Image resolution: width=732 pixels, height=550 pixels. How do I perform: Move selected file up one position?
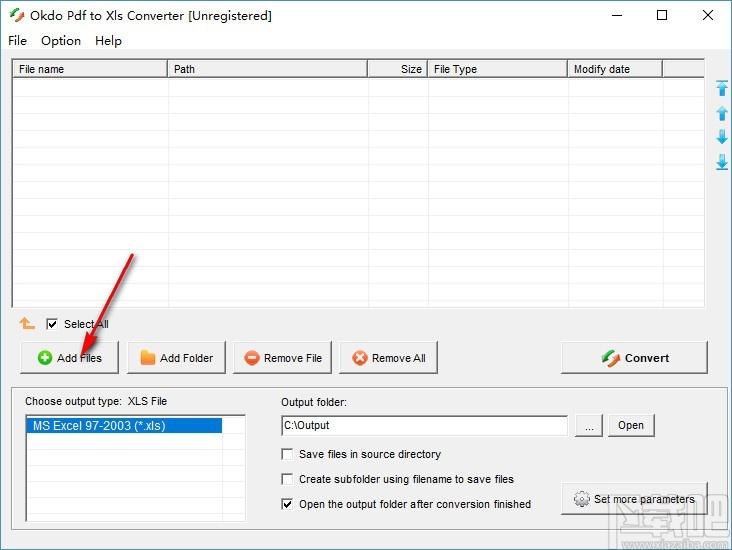point(721,113)
